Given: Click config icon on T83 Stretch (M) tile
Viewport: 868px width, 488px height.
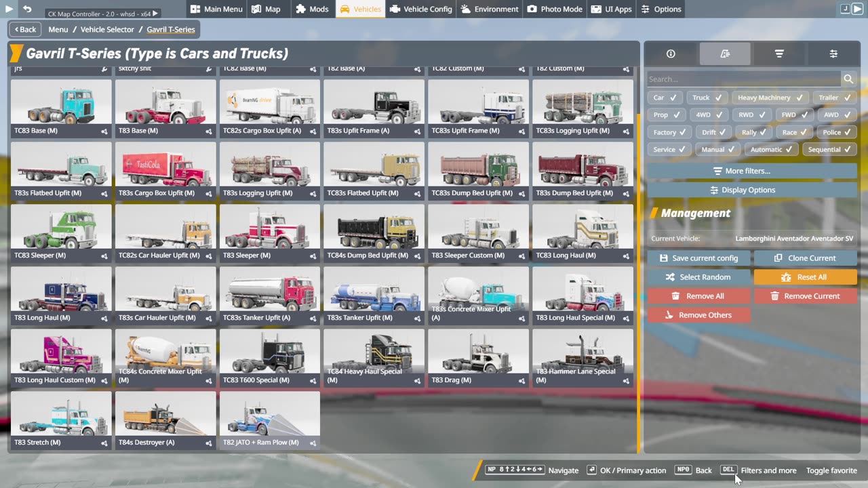Looking at the screenshot, I should [x=104, y=443].
